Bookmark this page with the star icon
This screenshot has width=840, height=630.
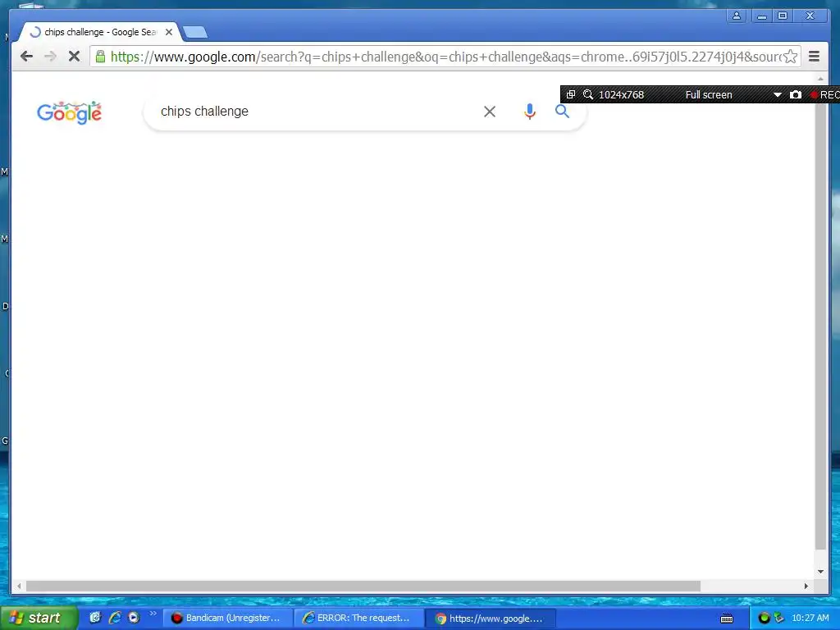791,57
